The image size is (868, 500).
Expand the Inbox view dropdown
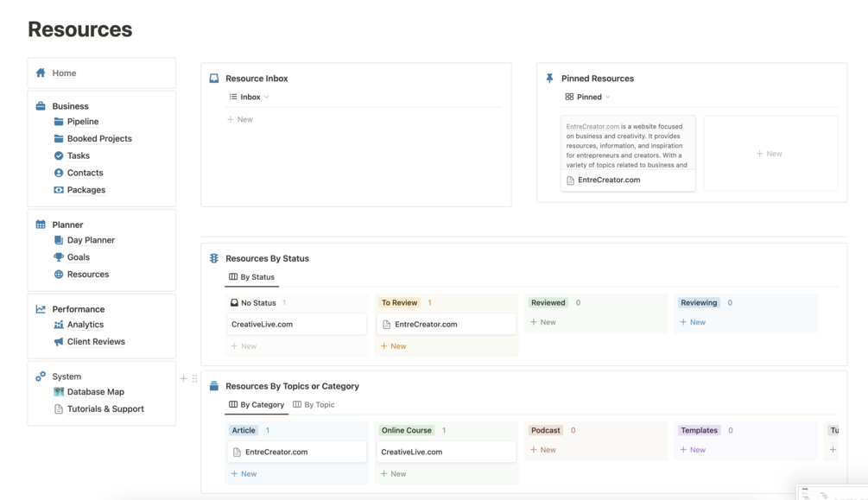pyautogui.click(x=250, y=97)
